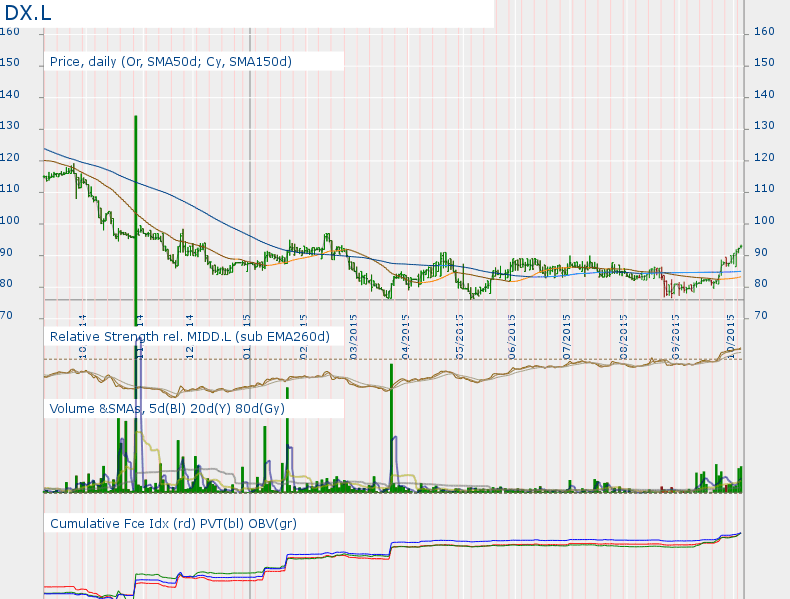This screenshot has width=790, height=599.
Task: Click the 05/2015 date label
Action: (459, 337)
